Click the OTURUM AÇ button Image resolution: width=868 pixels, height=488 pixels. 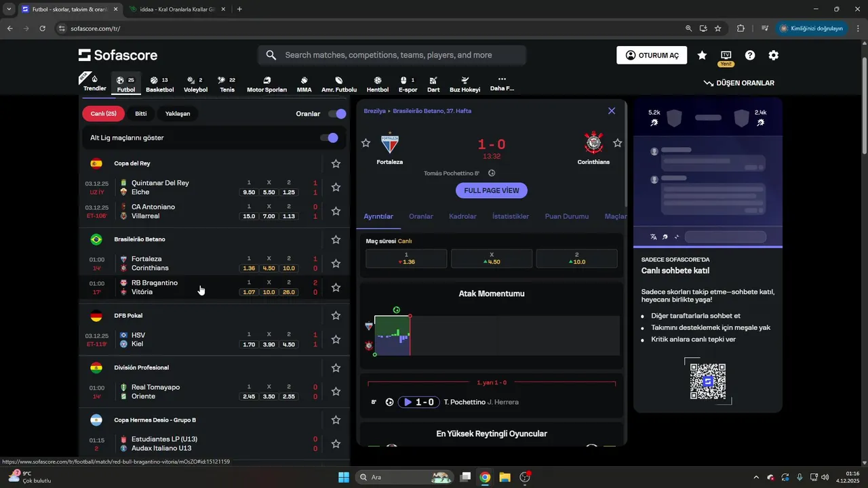(x=652, y=56)
